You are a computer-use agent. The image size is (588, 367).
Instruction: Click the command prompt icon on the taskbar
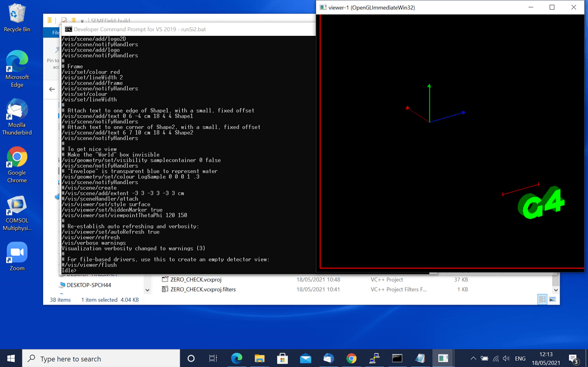coord(397,358)
